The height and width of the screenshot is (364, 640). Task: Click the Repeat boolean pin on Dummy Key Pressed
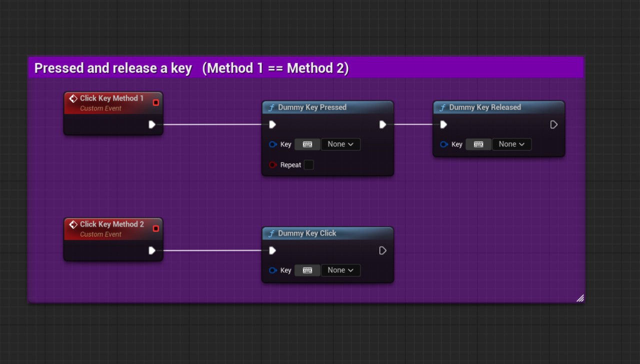[x=272, y=165]
